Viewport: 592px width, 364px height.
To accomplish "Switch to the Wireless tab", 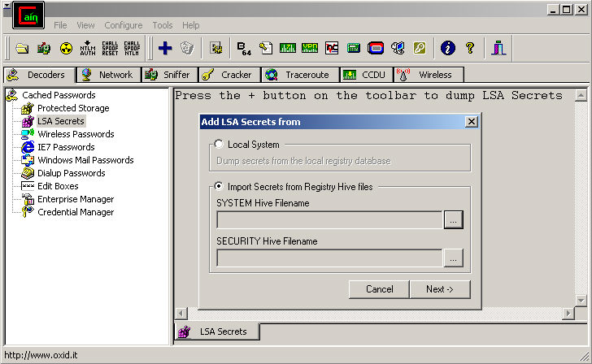I will (x=429, y=75).
